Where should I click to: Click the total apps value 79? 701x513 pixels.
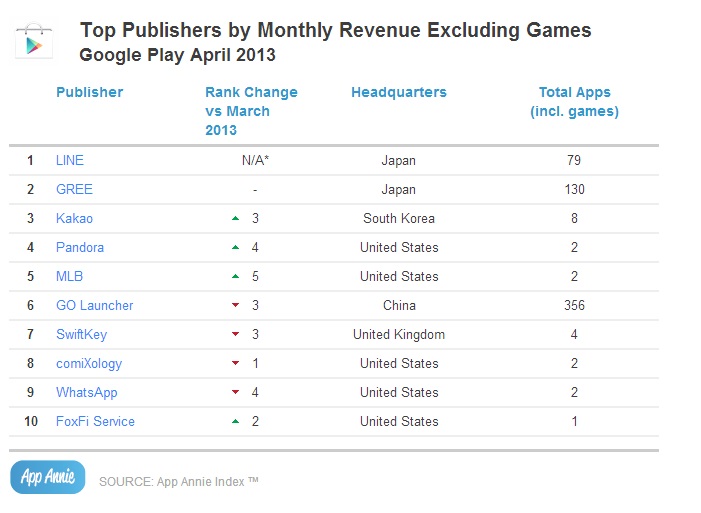click(574, 160)
